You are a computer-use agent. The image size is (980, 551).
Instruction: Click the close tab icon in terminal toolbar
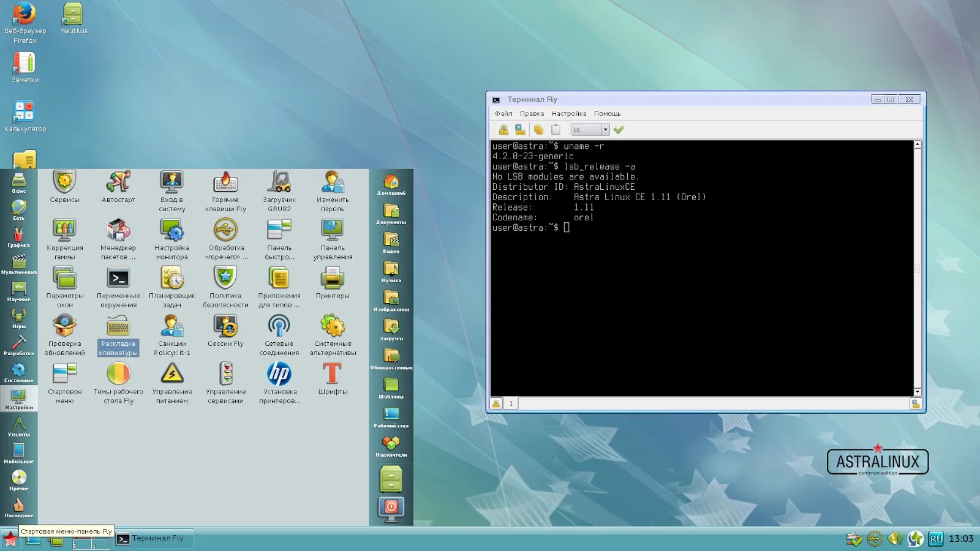tap(520, 130)
